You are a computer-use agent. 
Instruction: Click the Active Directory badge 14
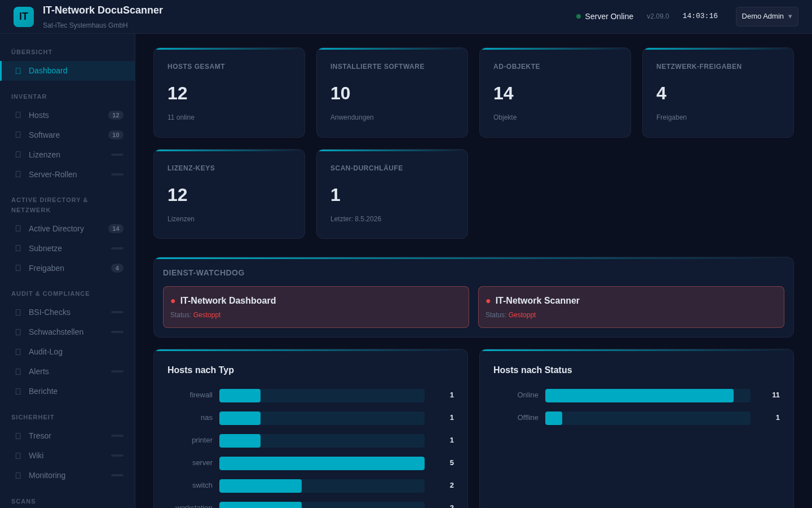point(116,229)
